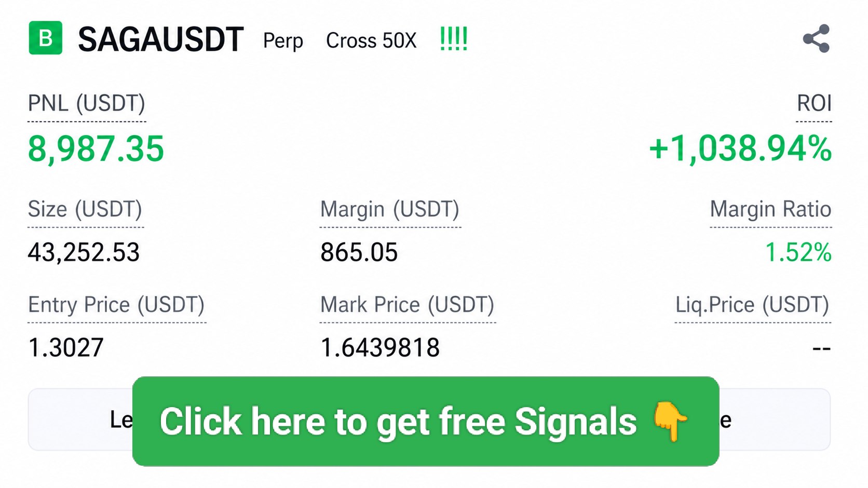Tap the Margin (USDT) label
Viewport: 868px width, 488px height.
pyautogui.click(x=390, y=209)
